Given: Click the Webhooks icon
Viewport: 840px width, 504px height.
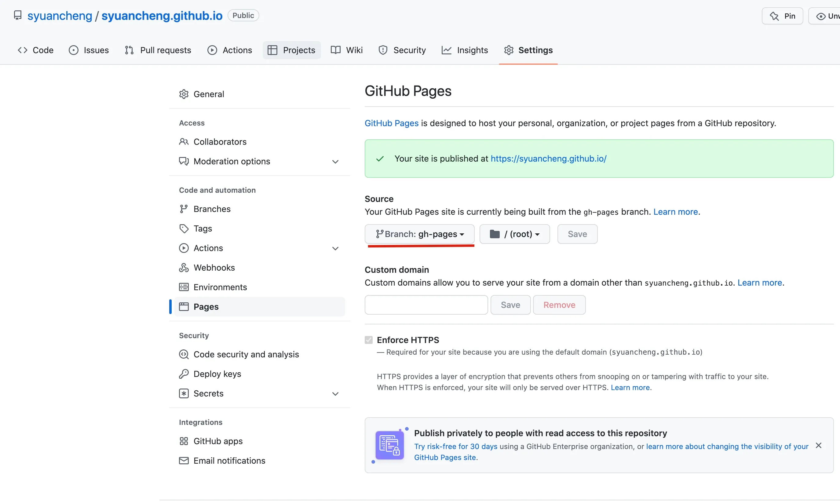Looking at the screenshot, I should 184,268.
